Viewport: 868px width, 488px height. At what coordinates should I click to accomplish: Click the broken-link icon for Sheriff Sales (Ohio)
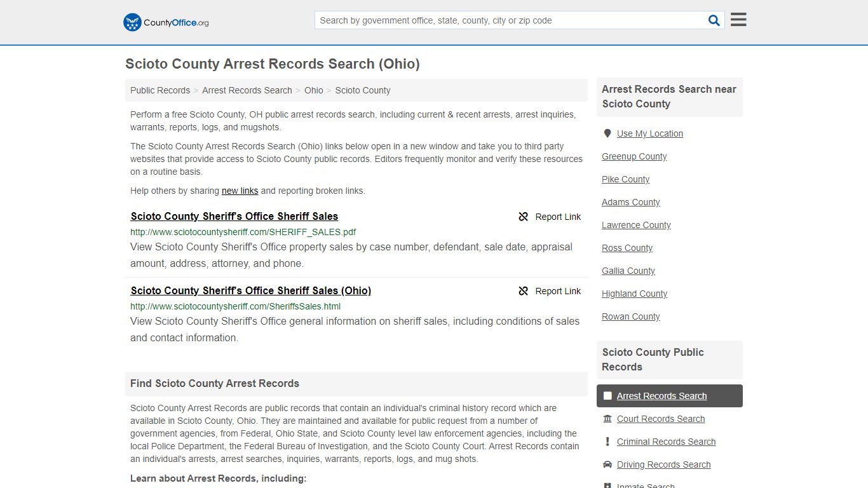point(524,291)
